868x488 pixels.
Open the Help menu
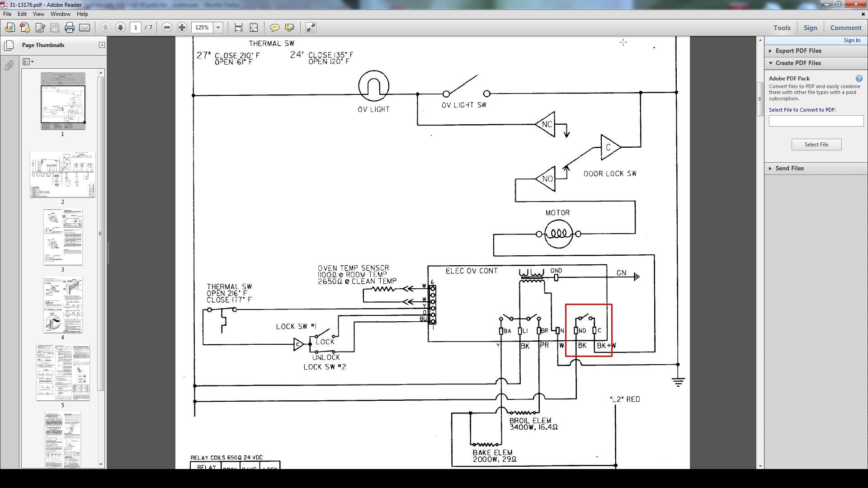(x=82, y=14)
